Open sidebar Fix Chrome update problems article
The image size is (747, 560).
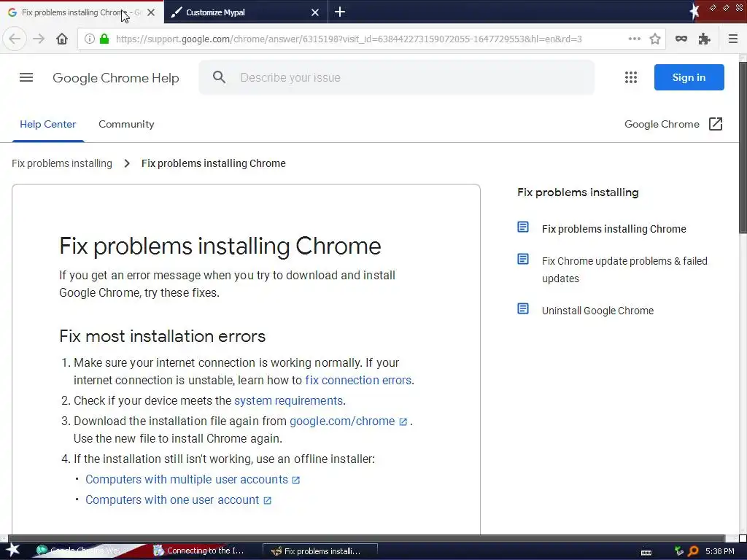[624, 270]
